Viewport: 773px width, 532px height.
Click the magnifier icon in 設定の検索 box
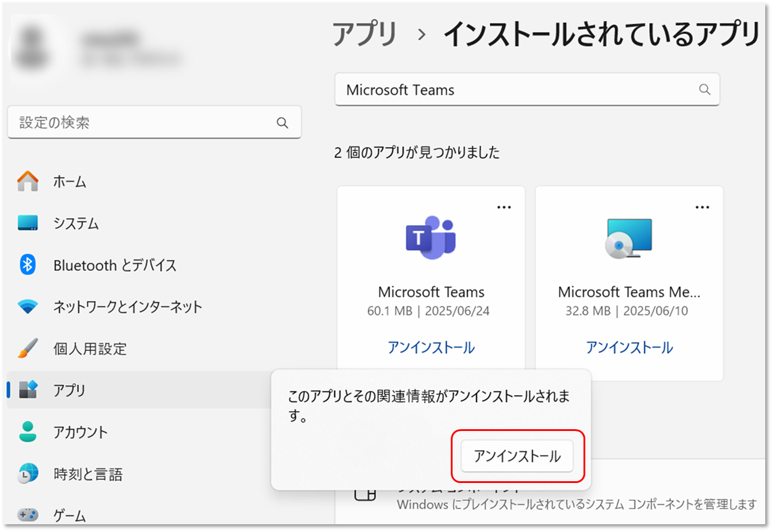tap(282, 123)
